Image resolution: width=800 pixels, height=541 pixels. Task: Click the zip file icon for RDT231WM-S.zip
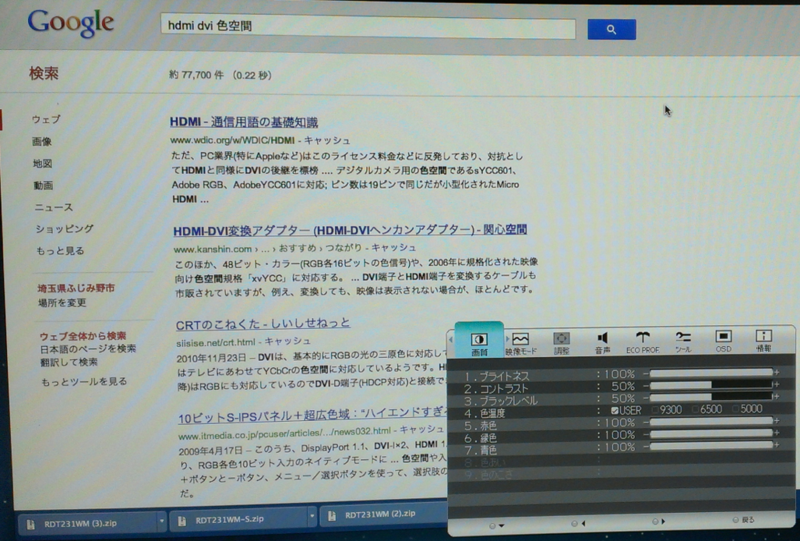182,521
